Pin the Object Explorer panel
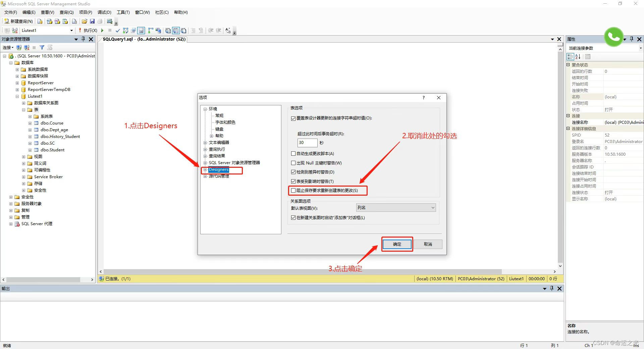 (x=83, y=39)
